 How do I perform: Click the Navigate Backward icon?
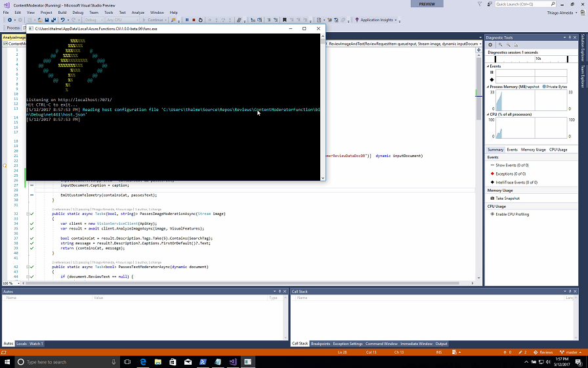[x=10, y=20]
